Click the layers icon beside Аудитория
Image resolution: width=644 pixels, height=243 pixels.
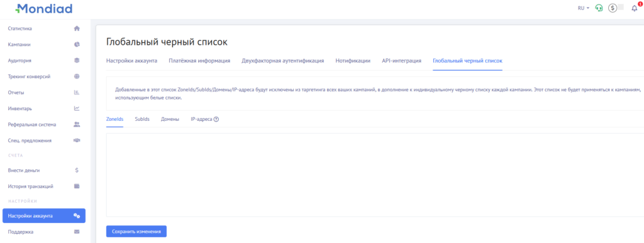76,60
